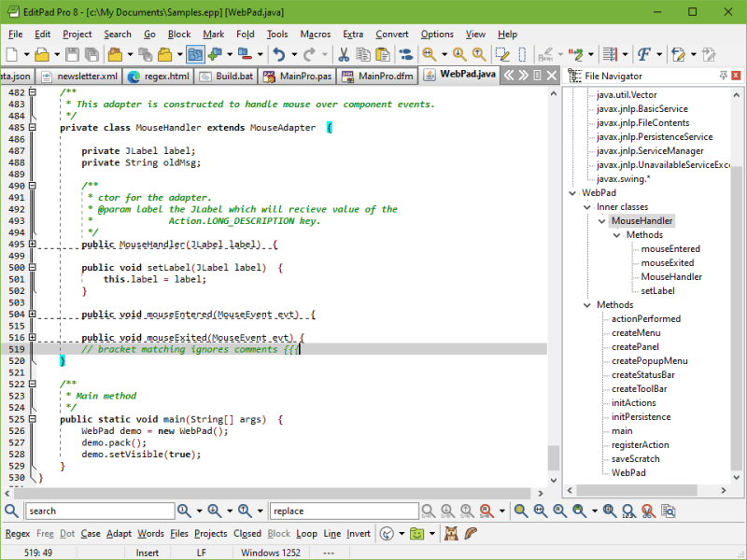Click the Open file folder icon
747x560 pixels.
coord(42,54)
